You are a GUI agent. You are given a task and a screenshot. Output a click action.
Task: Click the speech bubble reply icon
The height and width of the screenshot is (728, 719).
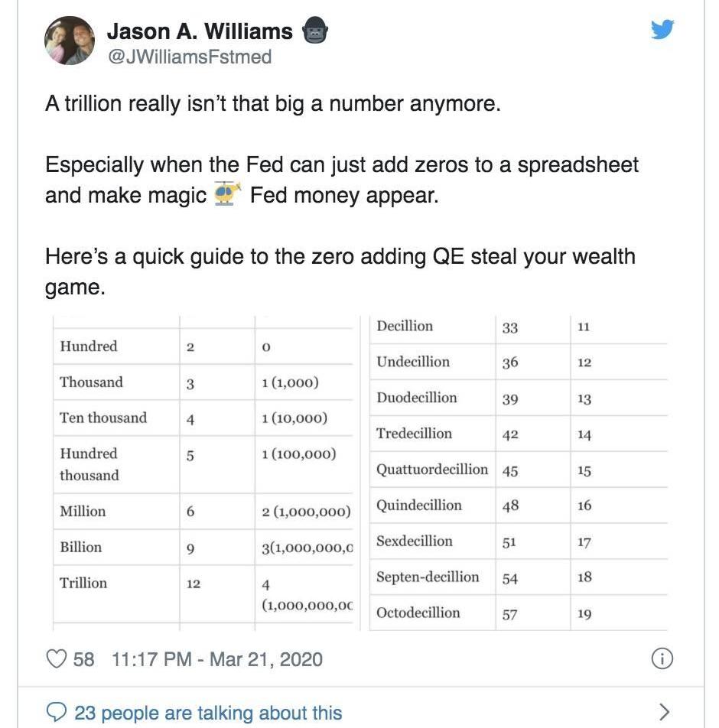pos(57,713)
